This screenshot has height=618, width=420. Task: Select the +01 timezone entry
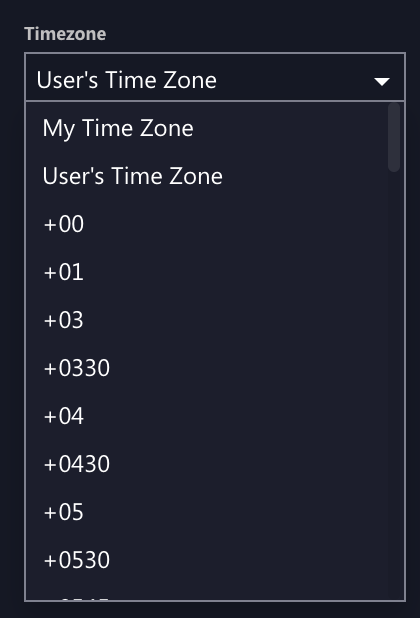pos(206,272)
